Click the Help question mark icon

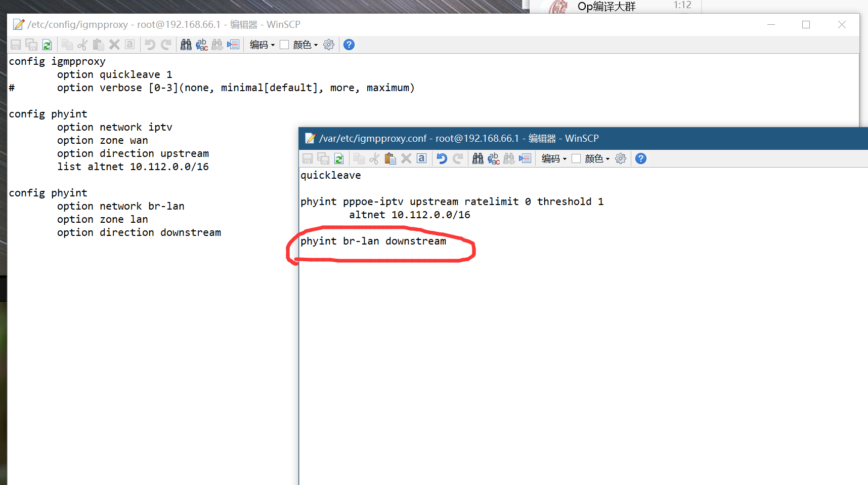[640, 158]
